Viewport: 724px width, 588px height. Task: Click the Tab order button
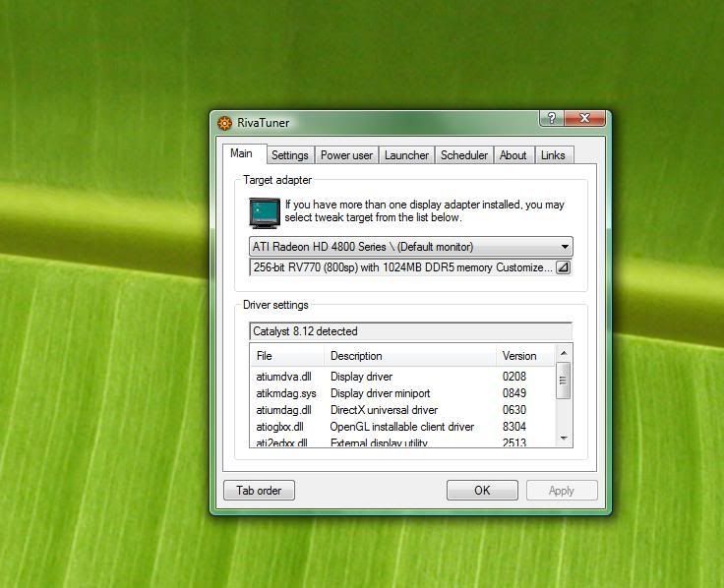(259, 491)
